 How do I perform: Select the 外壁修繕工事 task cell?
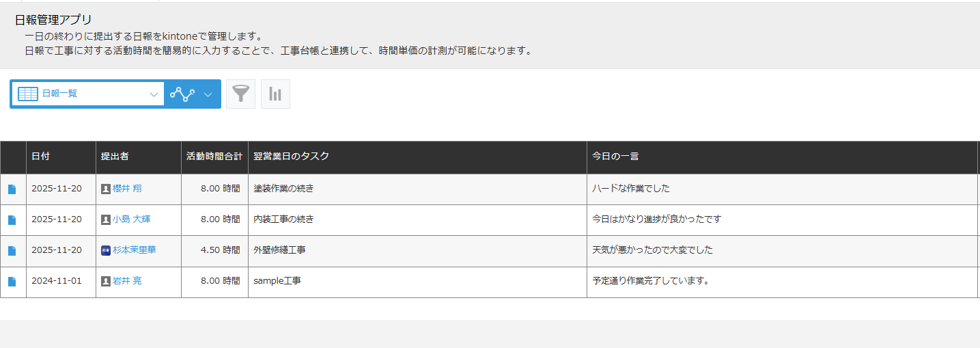pyautogui.click(x=279, y=250)
